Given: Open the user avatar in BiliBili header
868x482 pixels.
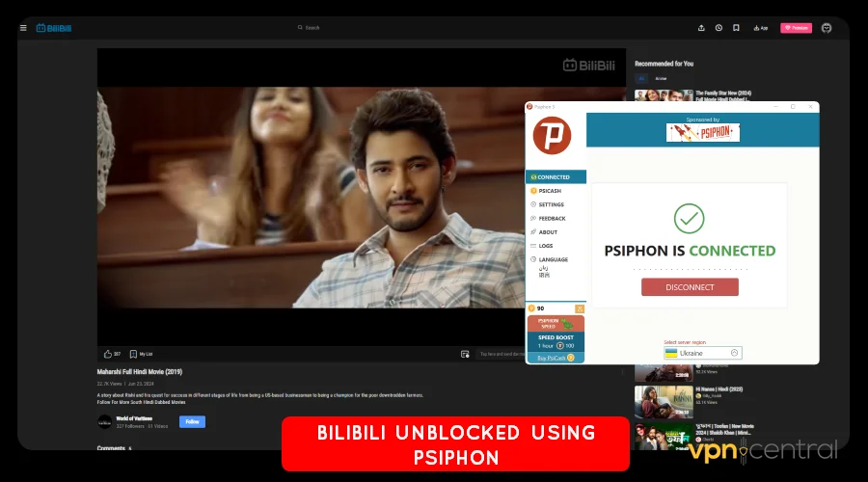Looking at the screenshot, I should pos(827,28).
